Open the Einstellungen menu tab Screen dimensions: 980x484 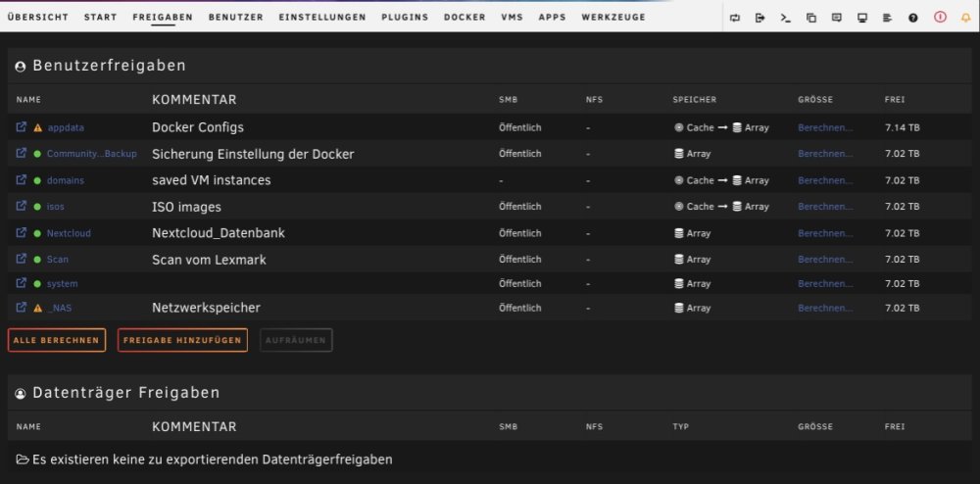tap(322, 17)
